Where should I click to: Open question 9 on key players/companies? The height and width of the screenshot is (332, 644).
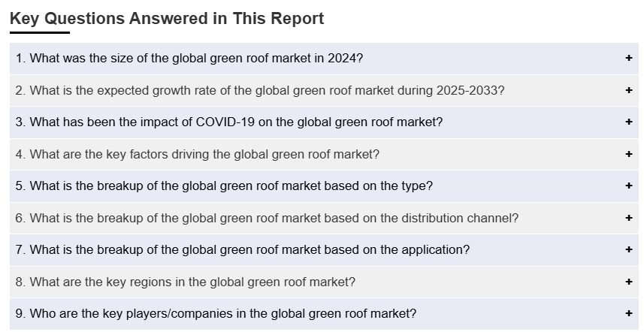216,314
